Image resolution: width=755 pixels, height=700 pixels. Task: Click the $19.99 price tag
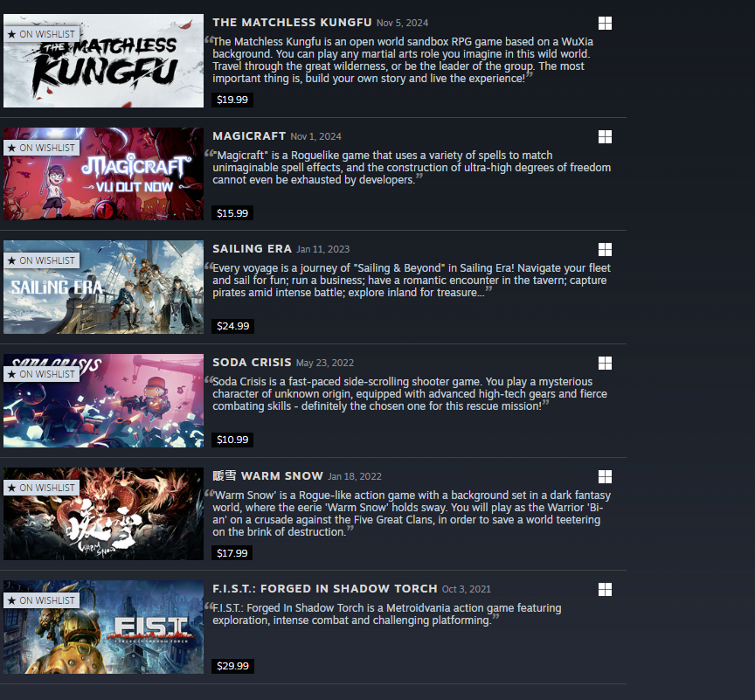232,100
